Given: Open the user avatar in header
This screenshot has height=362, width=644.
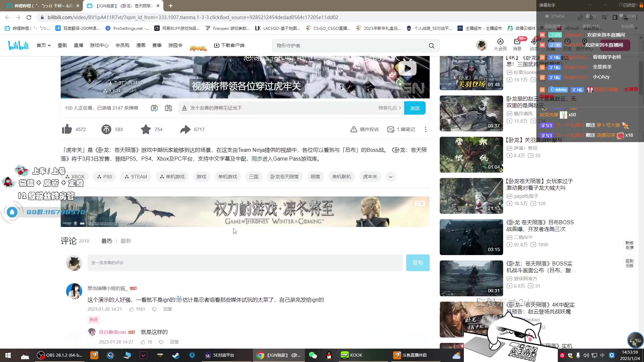Looking at the screenshot, I should click(482, 45).
